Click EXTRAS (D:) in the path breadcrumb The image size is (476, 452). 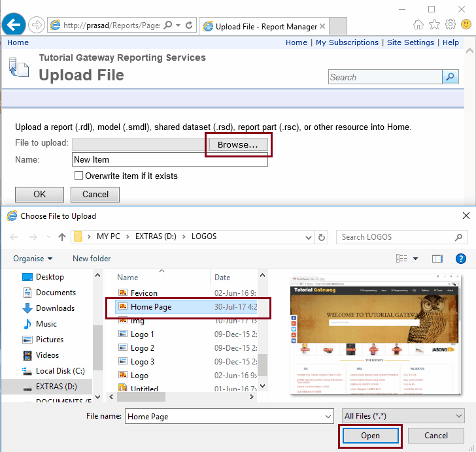(156, 236)
